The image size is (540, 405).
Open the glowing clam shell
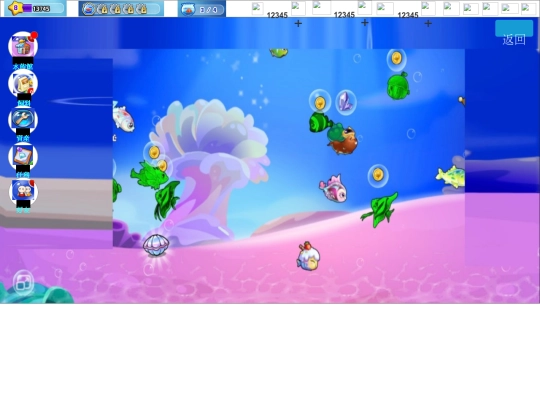tap(156, 245)
